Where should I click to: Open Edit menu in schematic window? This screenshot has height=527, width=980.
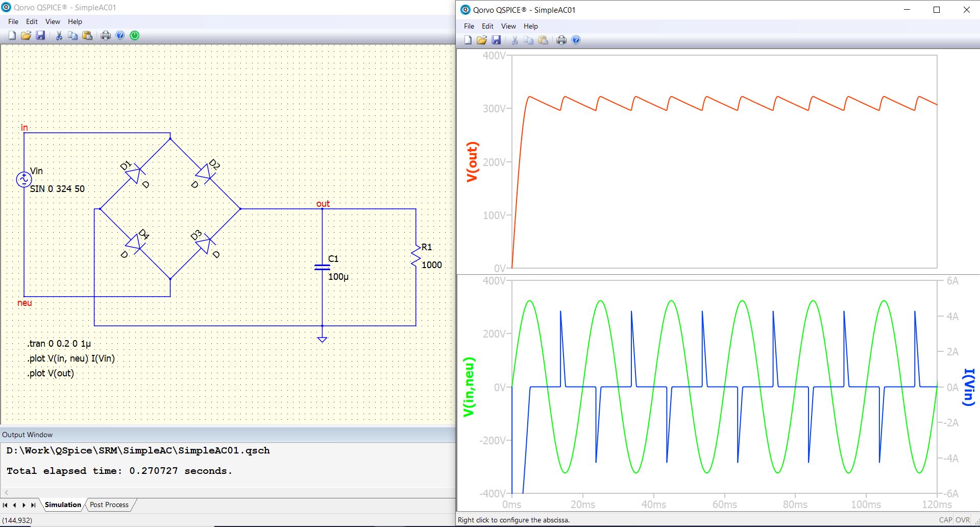tap(32, 21)
